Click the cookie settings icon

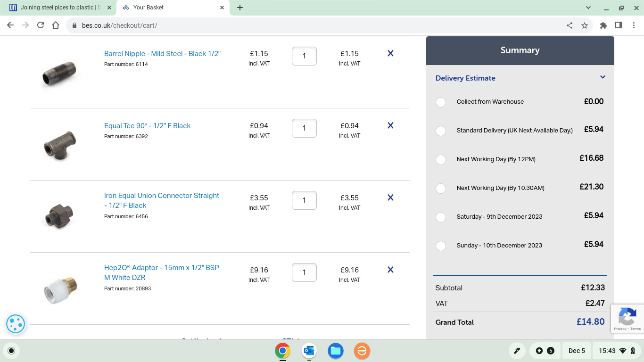(x=16, y=324)
